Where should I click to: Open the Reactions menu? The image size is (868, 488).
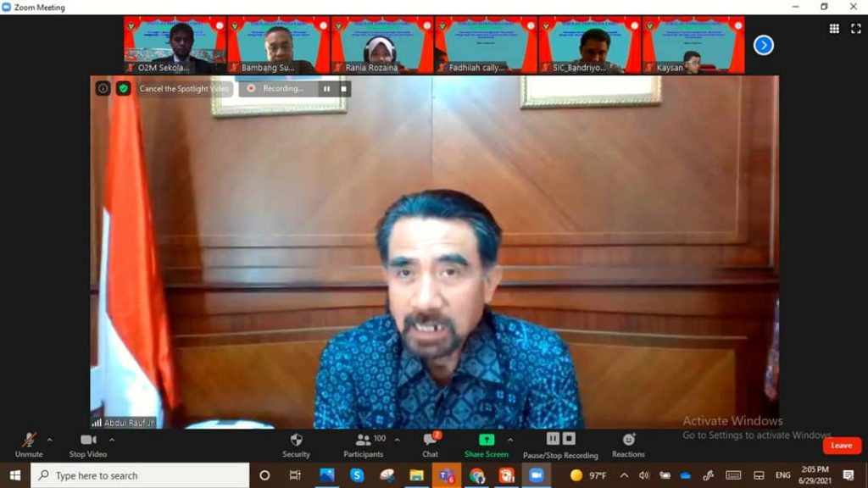628,444
